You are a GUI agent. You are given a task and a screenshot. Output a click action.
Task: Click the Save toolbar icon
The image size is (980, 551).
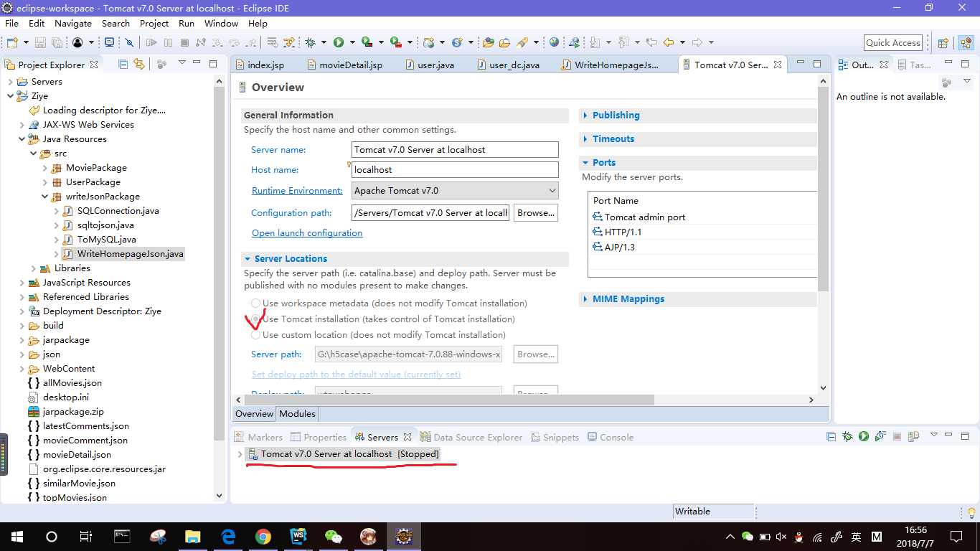pyautogui.click(x=39, y=42)
